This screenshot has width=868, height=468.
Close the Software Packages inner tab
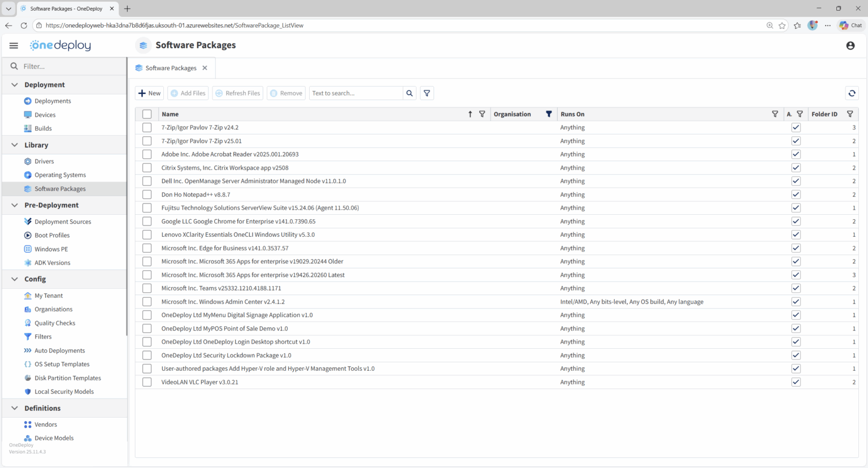pyautogui.click(x=205, y=68)
